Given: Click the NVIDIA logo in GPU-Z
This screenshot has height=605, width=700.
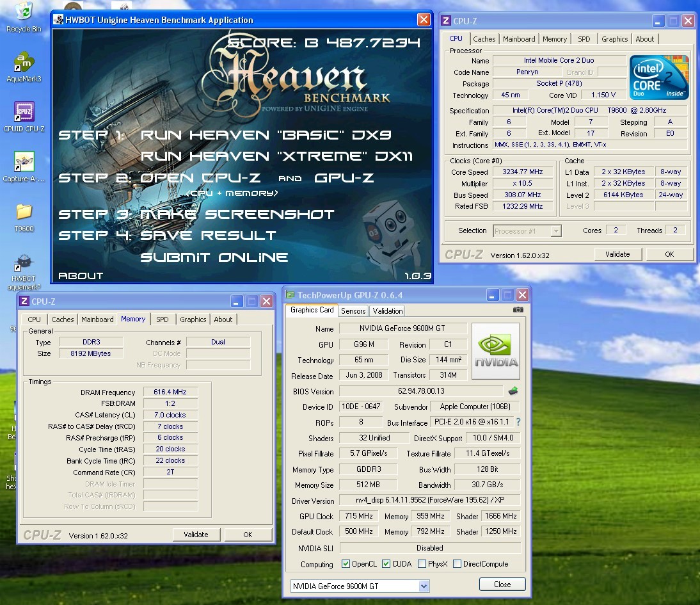Looking at the screenshot, I should [496, 351].
